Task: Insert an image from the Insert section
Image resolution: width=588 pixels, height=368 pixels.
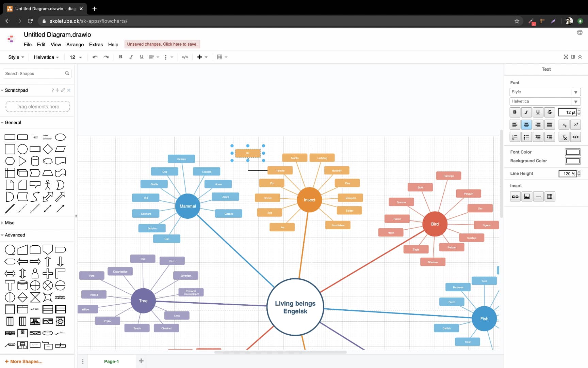Action: click(x=527, y=196)
